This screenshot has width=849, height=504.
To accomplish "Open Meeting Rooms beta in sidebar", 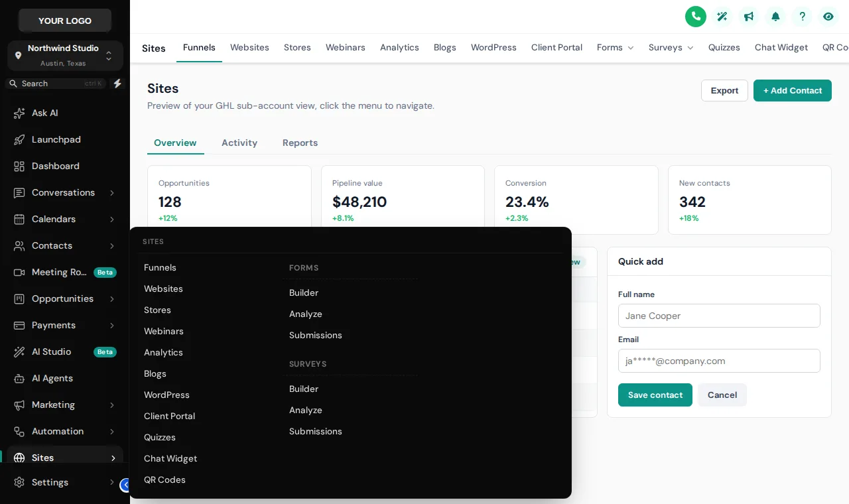I will pyautogui.click(x=65, y=272).
